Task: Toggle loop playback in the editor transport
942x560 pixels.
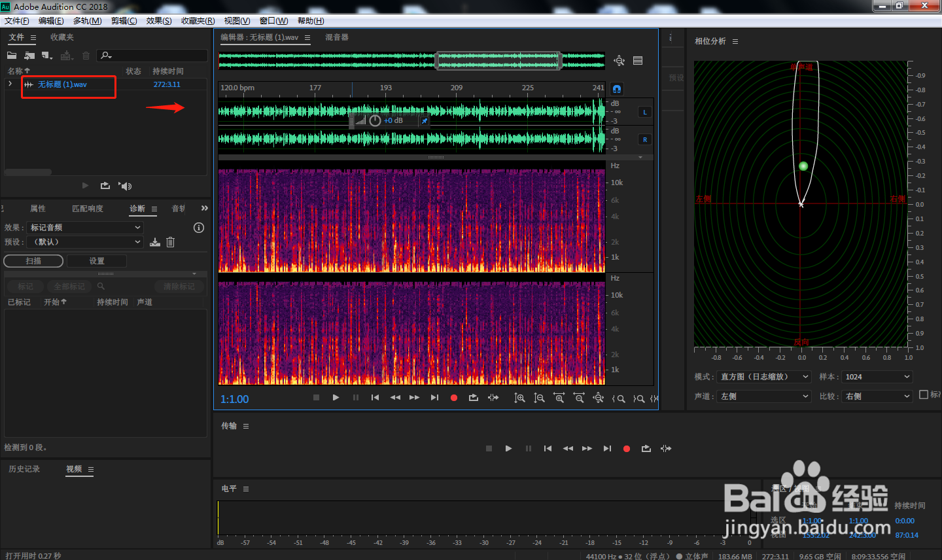Action: point(474,398)
